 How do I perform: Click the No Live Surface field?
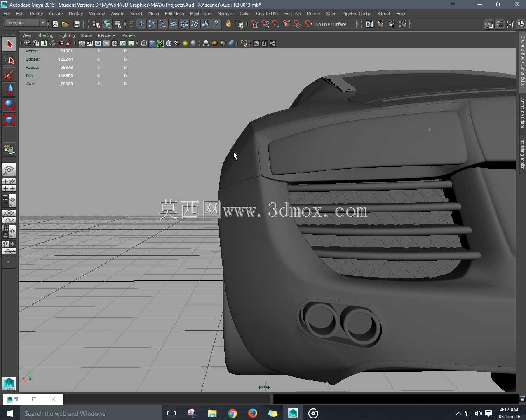pos(335,24)
